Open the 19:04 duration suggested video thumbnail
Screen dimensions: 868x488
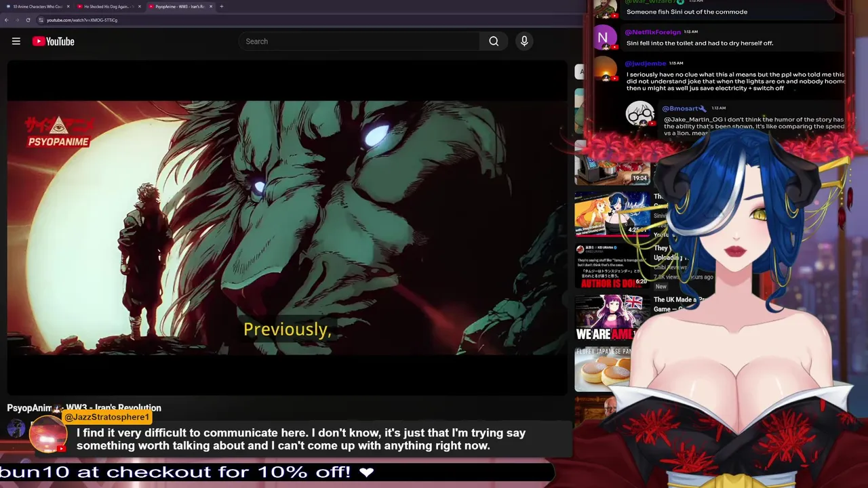612,163
